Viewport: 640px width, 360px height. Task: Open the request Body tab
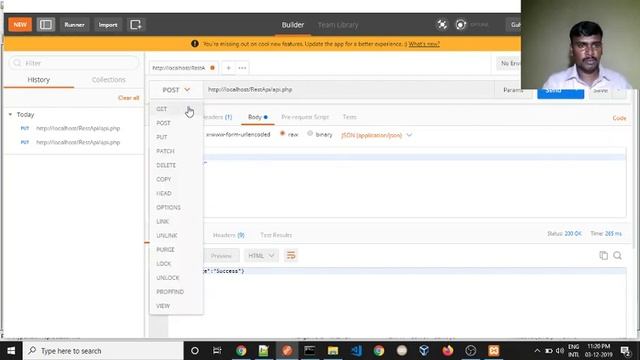coord(258,117)
